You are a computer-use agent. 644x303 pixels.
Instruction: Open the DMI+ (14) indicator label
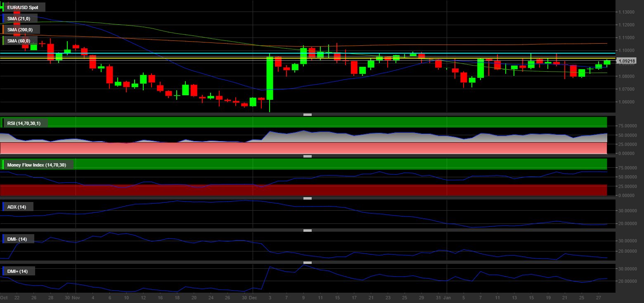point(19,271)
